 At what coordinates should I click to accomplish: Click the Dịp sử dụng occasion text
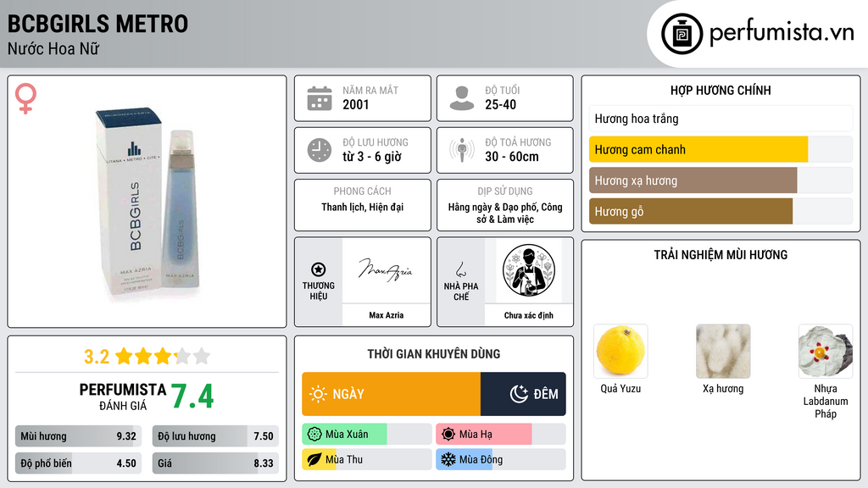(505, 213)
